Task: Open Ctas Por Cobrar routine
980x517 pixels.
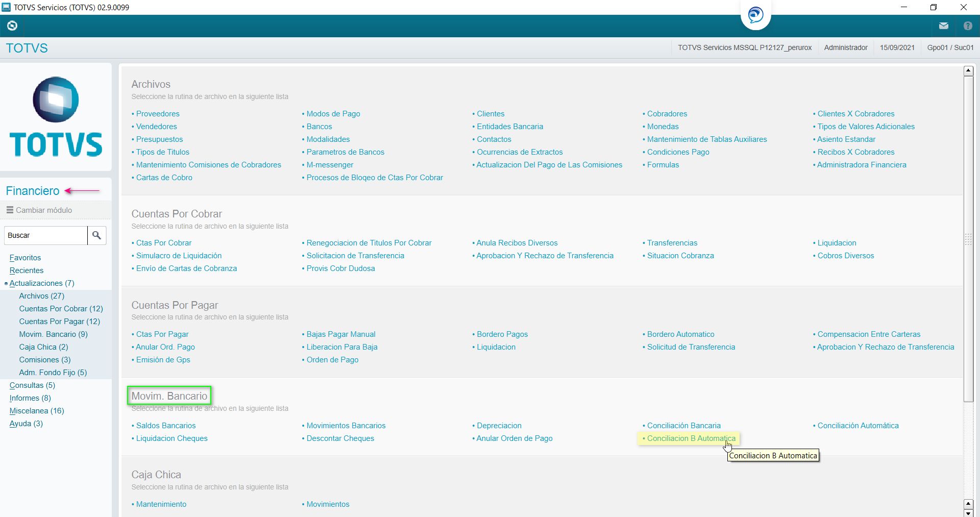Action: pos(164,243)
